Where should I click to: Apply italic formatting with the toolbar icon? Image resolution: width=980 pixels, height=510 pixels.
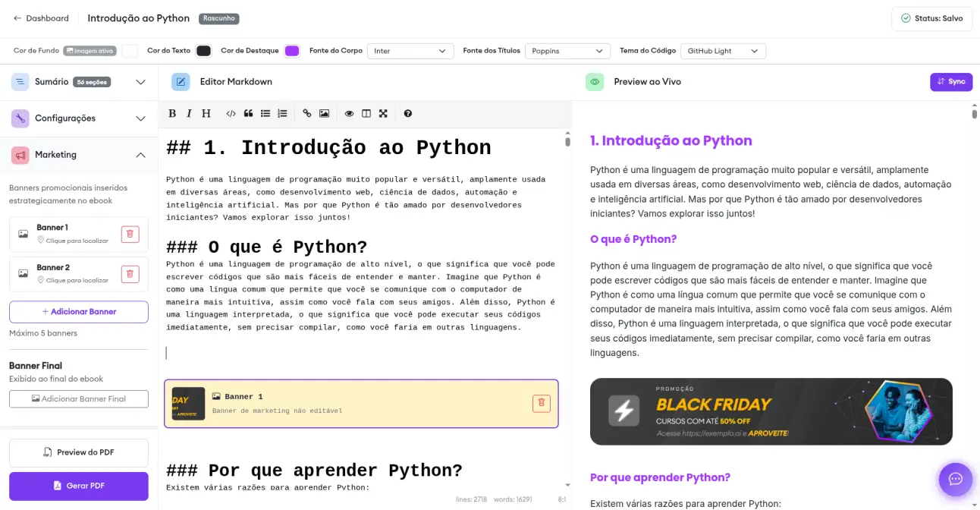click(189, 113)
